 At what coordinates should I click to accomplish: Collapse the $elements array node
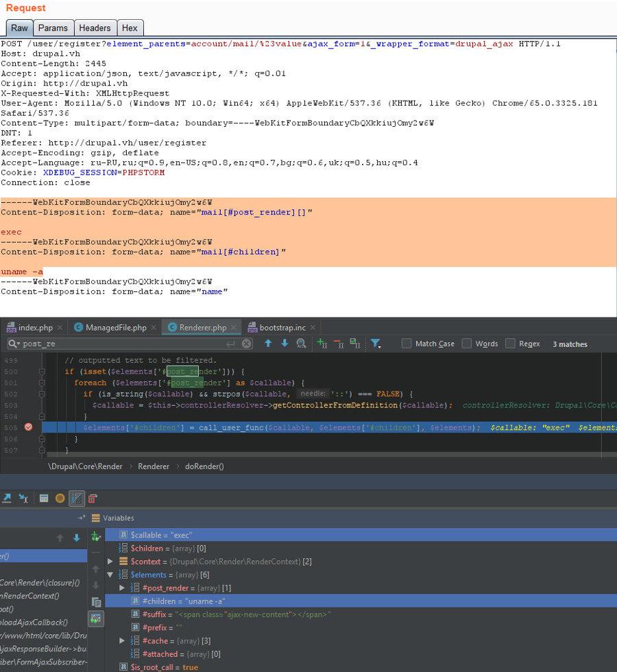click(110, 575)
